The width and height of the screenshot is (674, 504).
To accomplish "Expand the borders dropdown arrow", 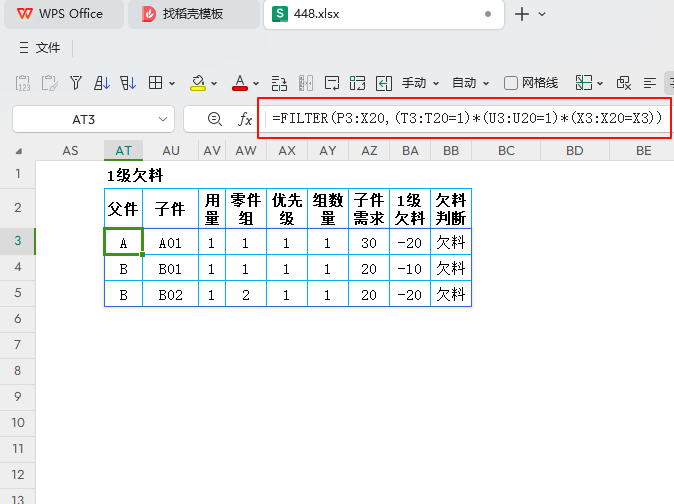I will (x=172, y=83).
